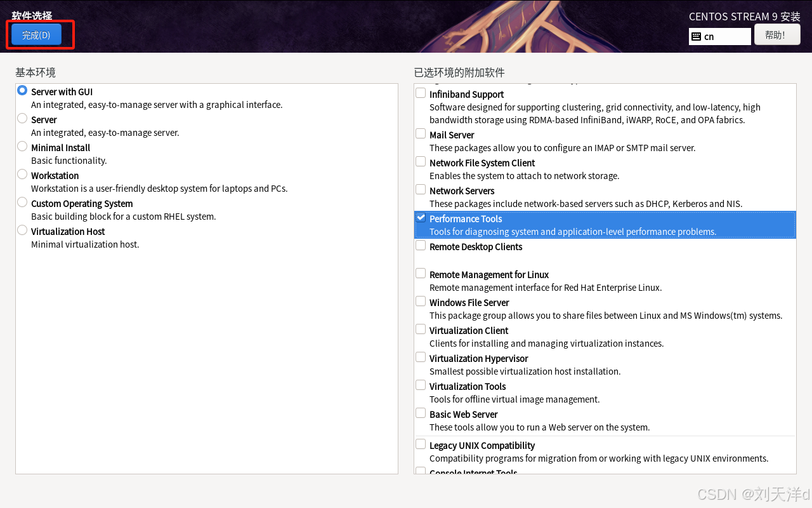The width and height of the screenshot is (812, 508).
Task: Open the 帮助! help button
Action: click(x=776, y=35)
